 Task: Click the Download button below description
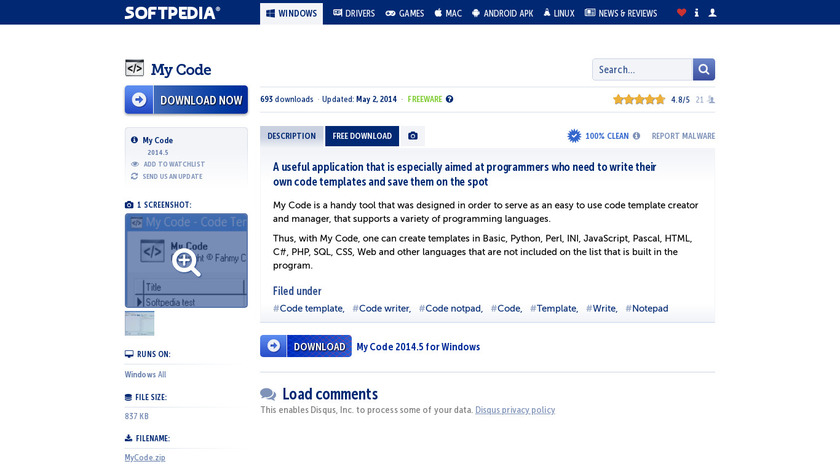tap(306, 346)
